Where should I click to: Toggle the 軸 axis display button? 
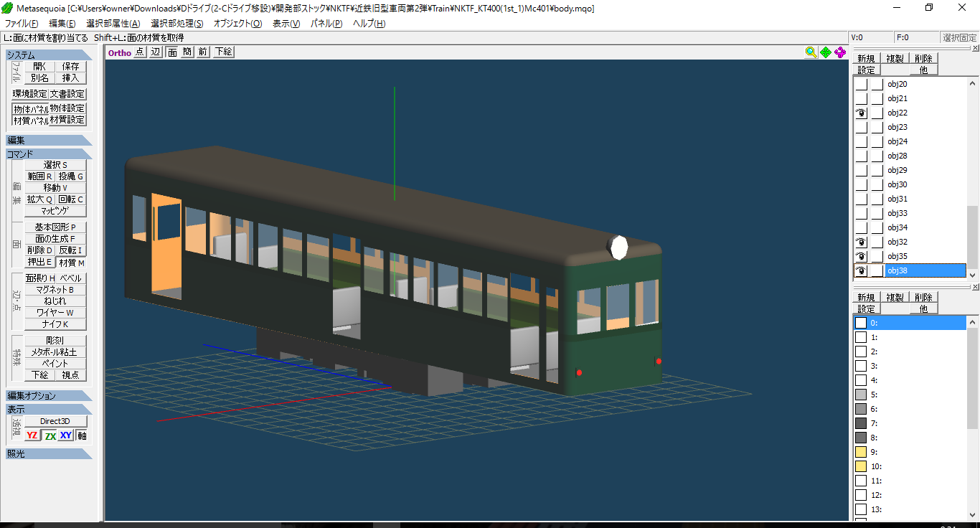(82, 435)
